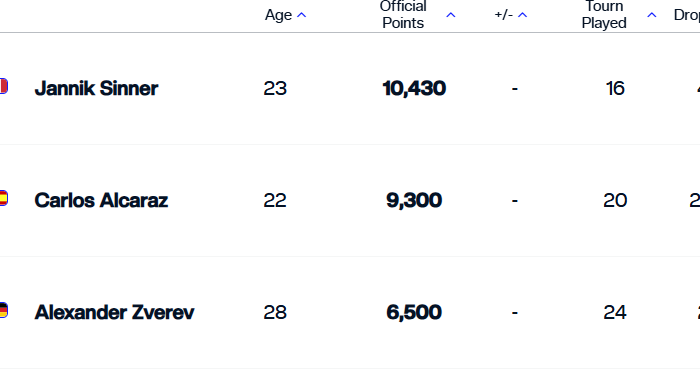Image resolution: width=700 pixels, height=387 pixels.
Task: Open Alexander Zverev's player profile
Action: tap(114, 312)
